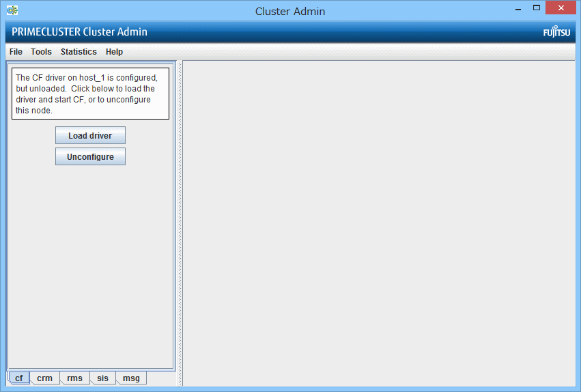This screenshot has width=581, height=392.
Task: Switch to the sis tab
Action: [x=102, y=378]
